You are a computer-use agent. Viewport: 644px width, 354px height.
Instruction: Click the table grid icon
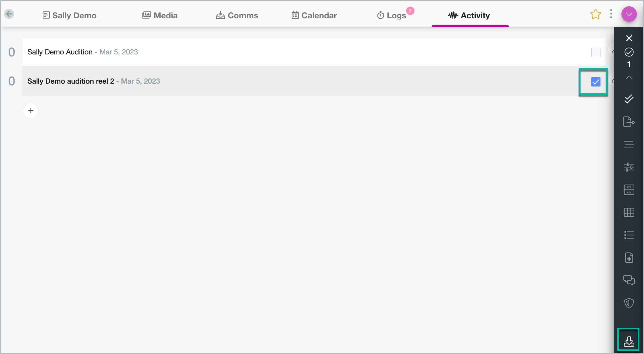pos(629,212)
